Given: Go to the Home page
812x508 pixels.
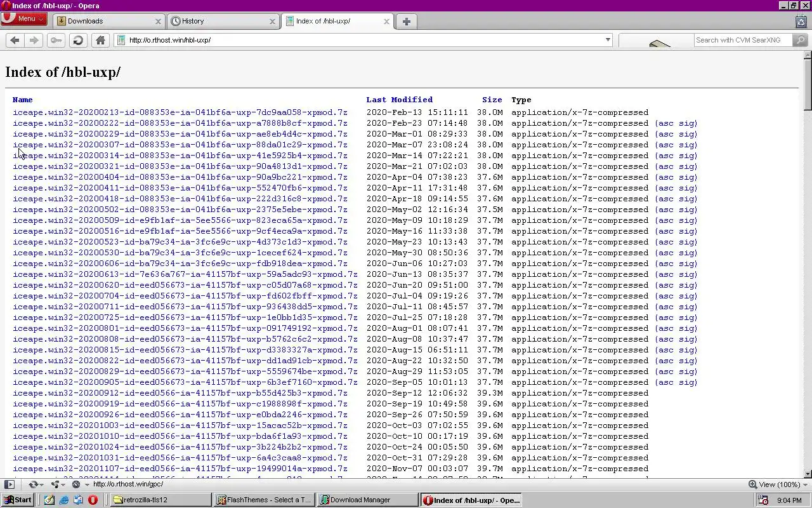Looking at the screenshot, I should (x=100, y=40).
